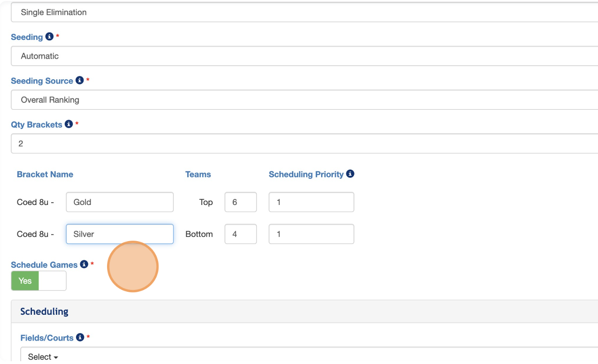The height and width of the screenshot is (364, 598).
Task: Click Gold bracket's scheduling priority field
Action: (x=311, y=202)
